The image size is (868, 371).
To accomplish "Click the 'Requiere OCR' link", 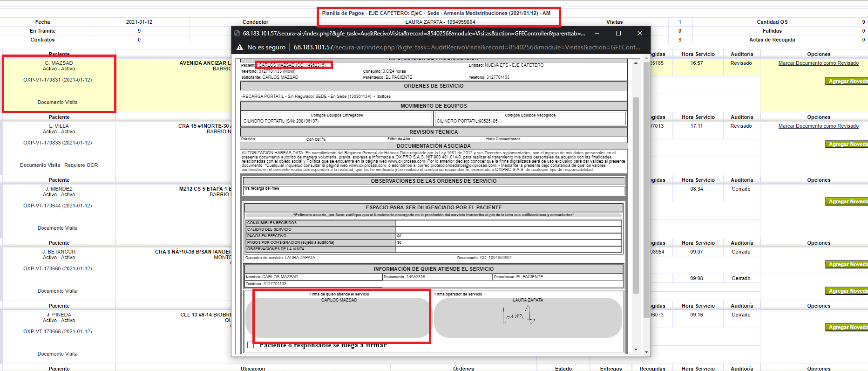I will coord(81,165).
